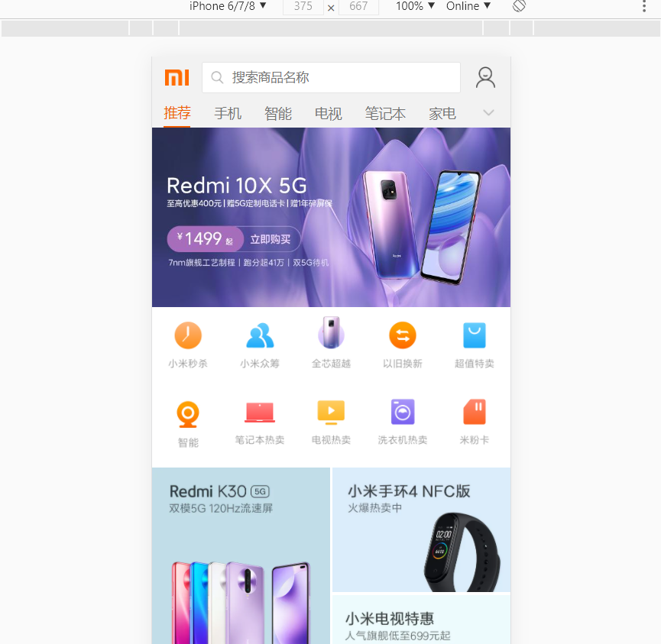
Task: Open 小米秒杀 flash sale icon
Action: [188, 335]
